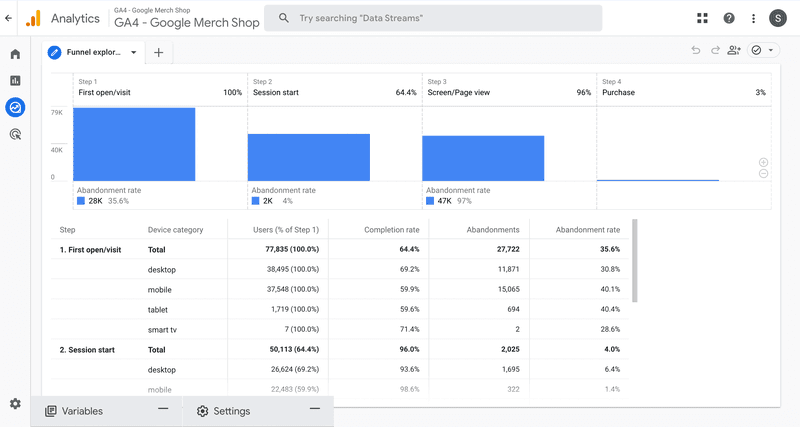This screenshot has height=427, width=800.
Task: Open the Advertising icon in sidebar
Action: click(x=15, y=134)
